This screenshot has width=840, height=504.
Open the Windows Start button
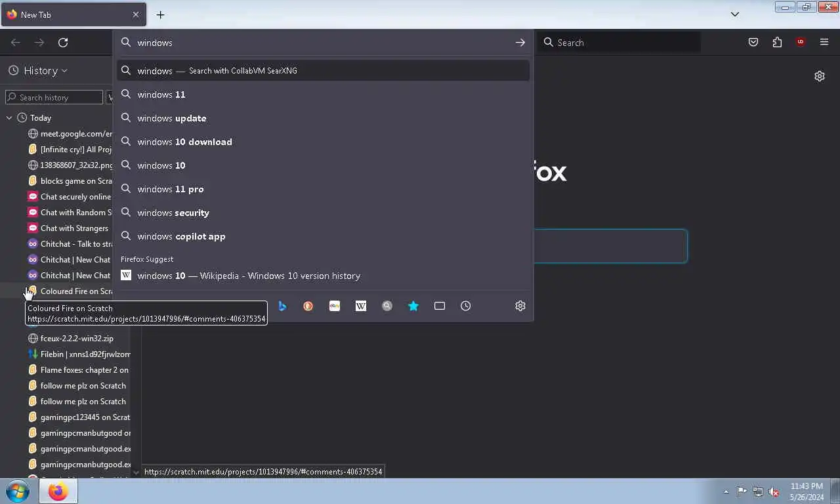pos(18,492)
